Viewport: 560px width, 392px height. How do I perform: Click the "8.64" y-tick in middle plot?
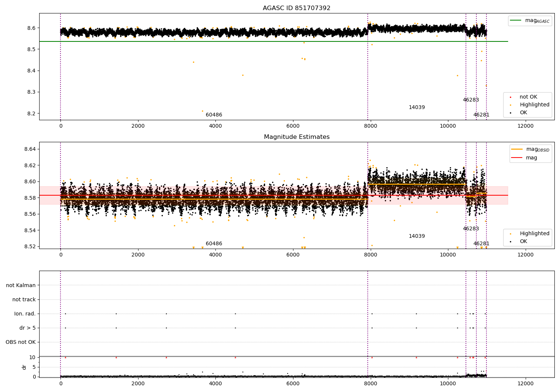tap(30, 149)
